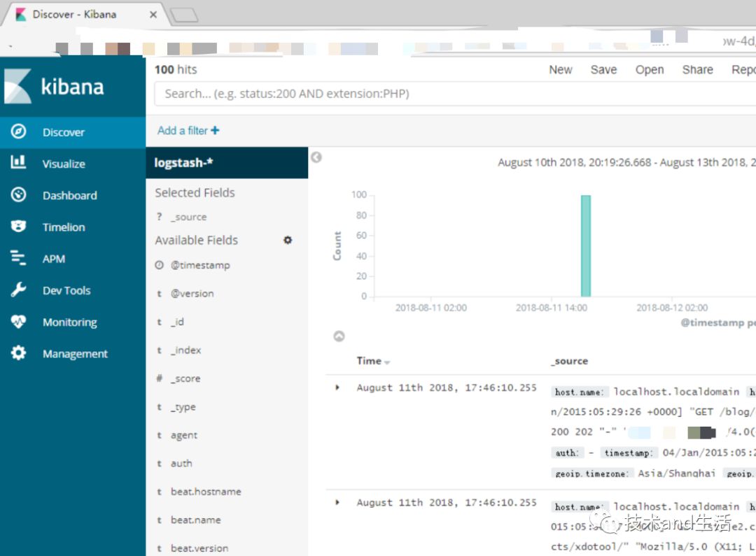Open Available Fields settings gear

coord(288,240)
